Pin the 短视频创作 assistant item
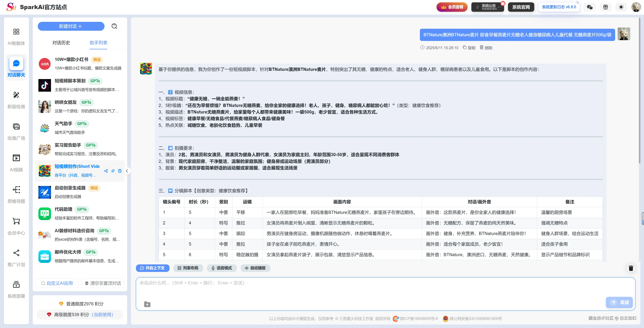The height and width of the screenshot is (328, 644). (x=113, y=171)
